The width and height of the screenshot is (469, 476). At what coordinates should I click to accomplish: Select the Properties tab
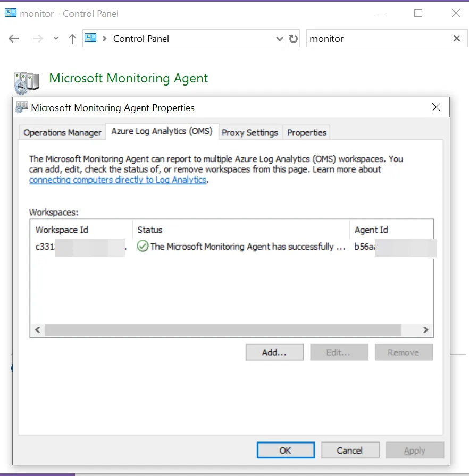pyautogui.click(x=306, y=133)
